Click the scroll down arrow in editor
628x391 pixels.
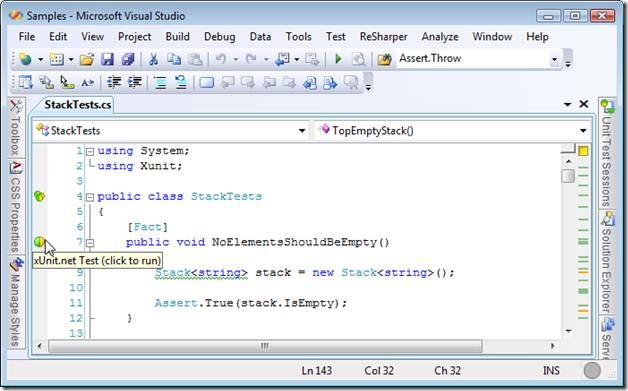click(568, 331)
